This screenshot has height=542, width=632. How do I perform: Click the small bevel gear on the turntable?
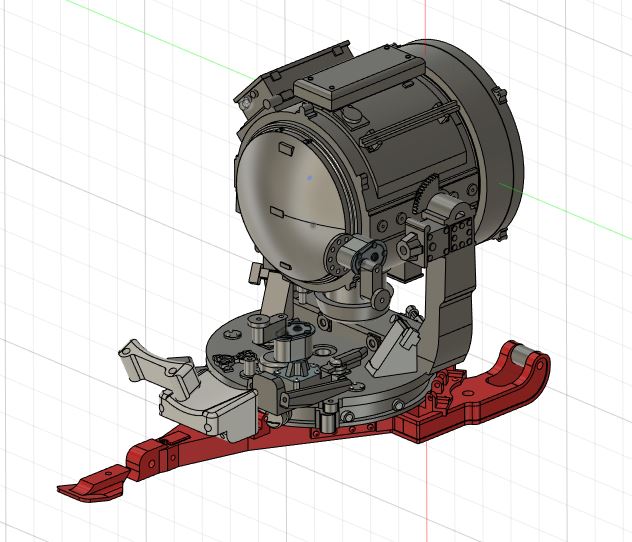[297, 366]
